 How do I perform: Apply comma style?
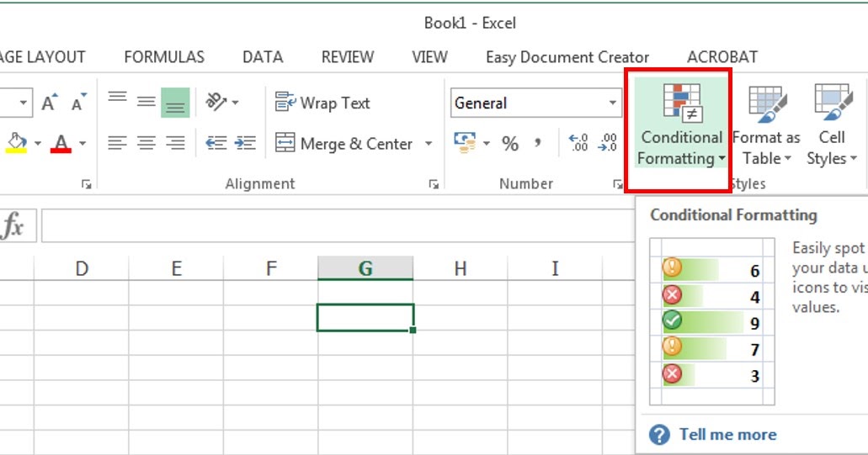tap(537, 144)
